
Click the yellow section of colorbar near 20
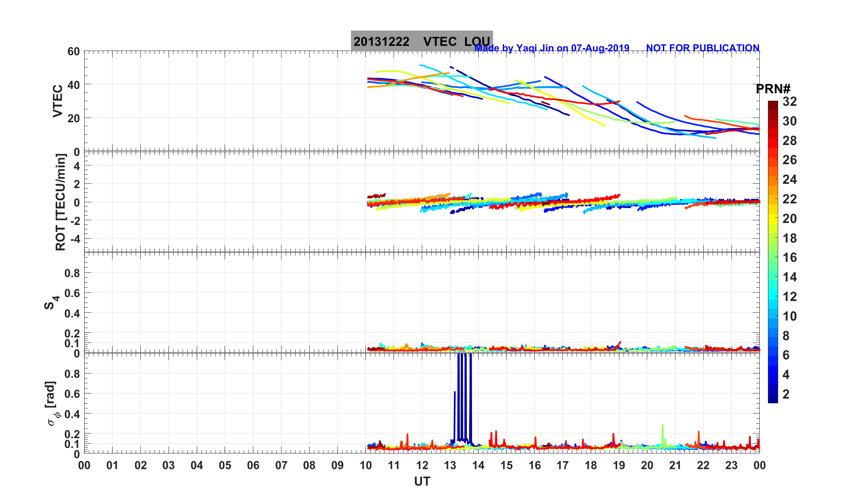pos(773,219)
